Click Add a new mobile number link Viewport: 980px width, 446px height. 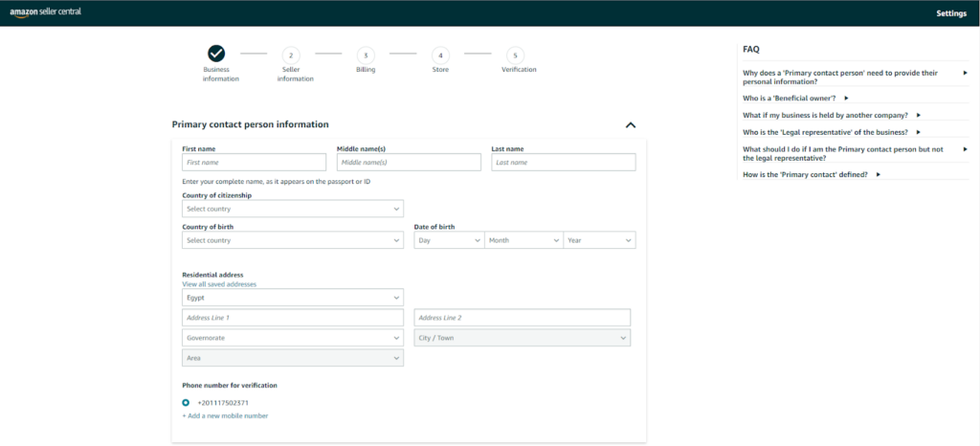point(225,416)
